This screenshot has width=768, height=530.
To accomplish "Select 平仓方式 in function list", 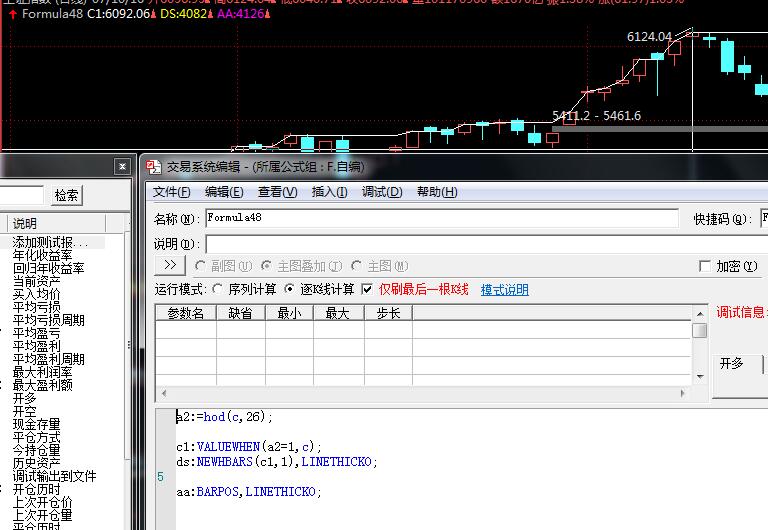I will click(36, 437).
